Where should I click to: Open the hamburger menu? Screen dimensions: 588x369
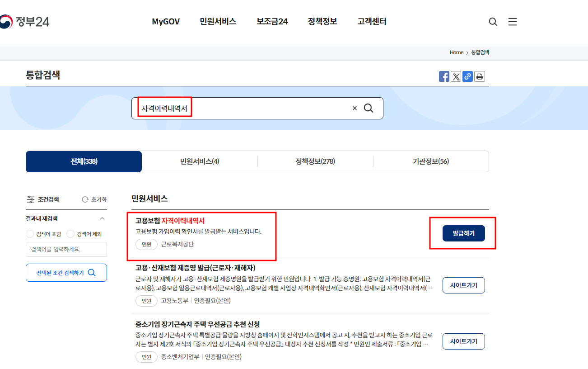point(513,21)
